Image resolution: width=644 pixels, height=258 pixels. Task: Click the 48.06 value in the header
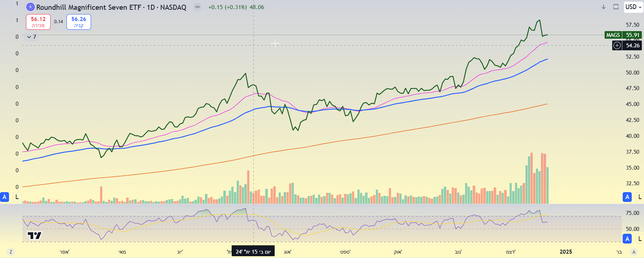pos(257,7)
